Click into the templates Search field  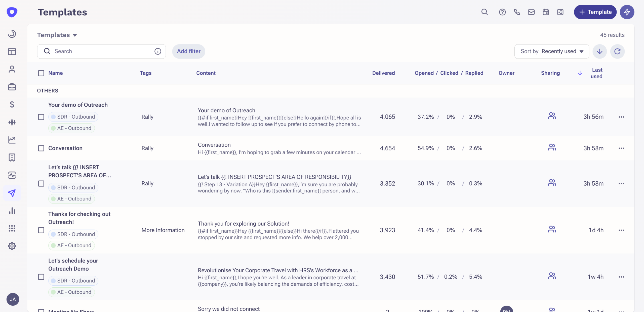[101, 51]
